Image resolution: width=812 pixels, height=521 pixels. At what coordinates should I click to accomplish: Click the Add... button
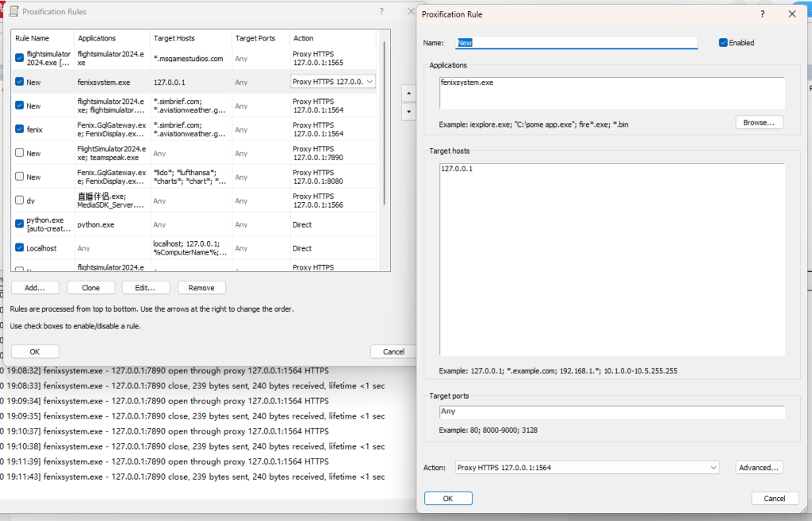tap(35, 288)
